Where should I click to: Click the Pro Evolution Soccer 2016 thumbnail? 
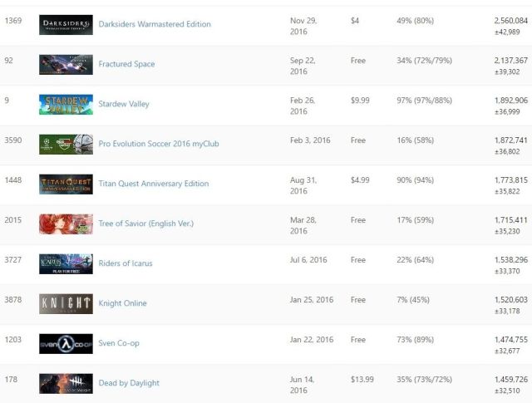[x=66, y=145]
